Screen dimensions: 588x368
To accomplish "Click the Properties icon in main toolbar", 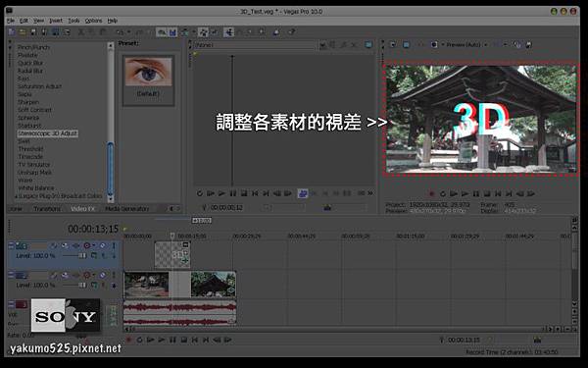I will pyautogui.click(x=67, y=32).
